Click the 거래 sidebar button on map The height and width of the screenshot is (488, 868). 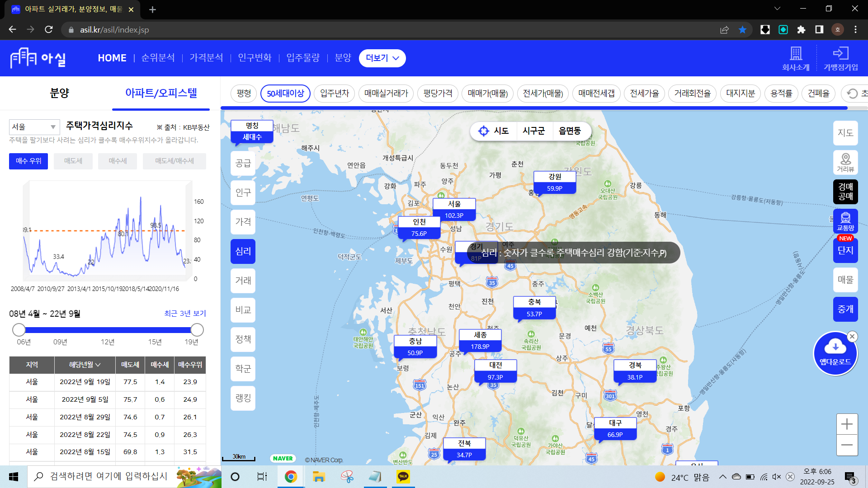(243, 281)
